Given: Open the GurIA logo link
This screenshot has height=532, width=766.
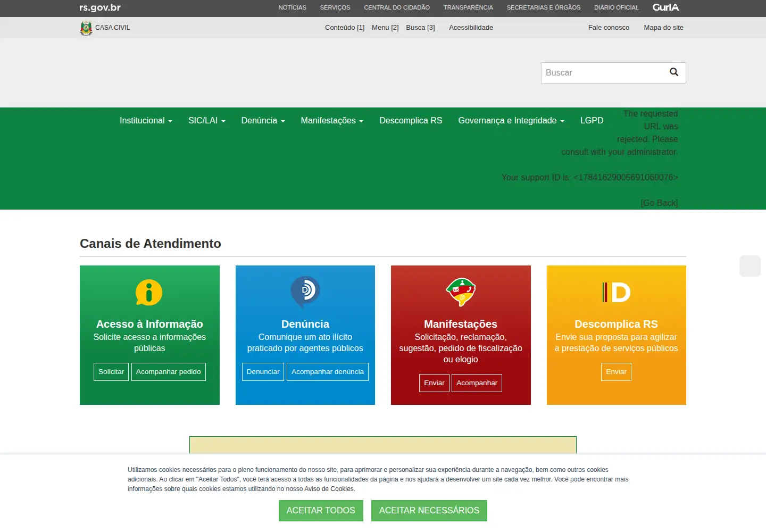Looking at the screenshot, I should (x=665, y=7).
